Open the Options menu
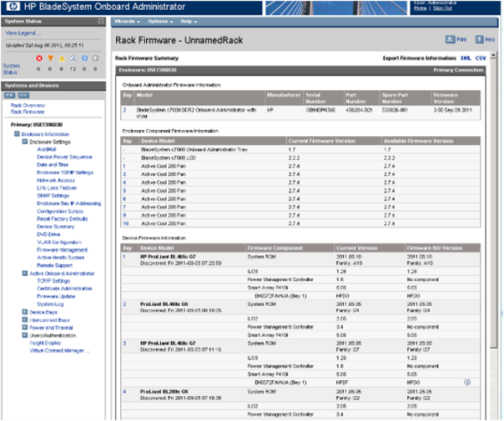Viewport: 504px width, 421px height. pyautogui.click(x=160, y=21)
